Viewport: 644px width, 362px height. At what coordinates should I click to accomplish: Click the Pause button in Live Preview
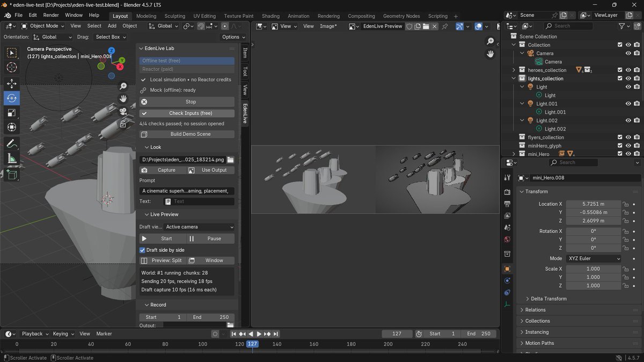click(211, 238)
